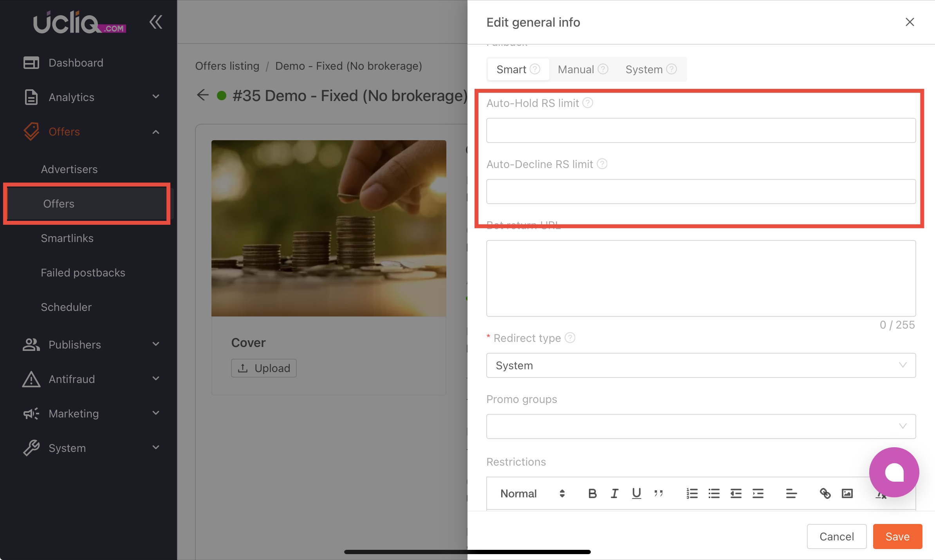Select the Manual fallback option
This screenshot has height=560, width=935.
click(x=583, y=69)
